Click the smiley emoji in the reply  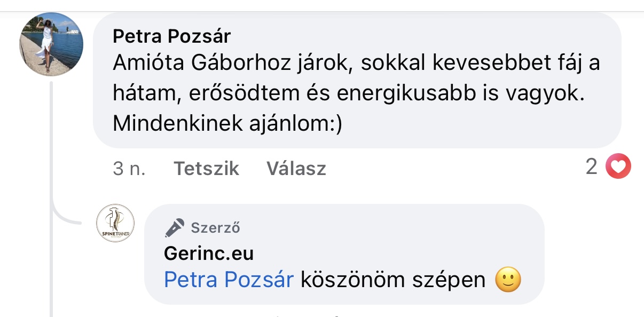tap(508, 280)
